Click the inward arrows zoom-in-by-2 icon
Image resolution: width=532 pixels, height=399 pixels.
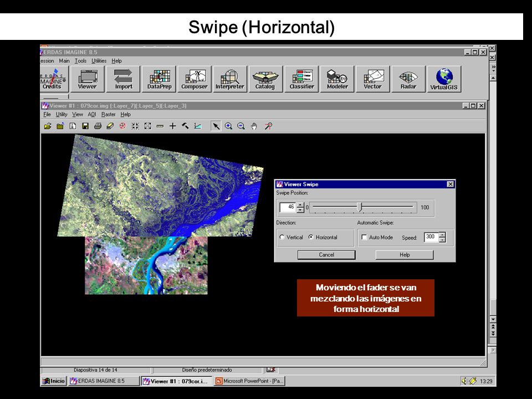click(135, 126)
